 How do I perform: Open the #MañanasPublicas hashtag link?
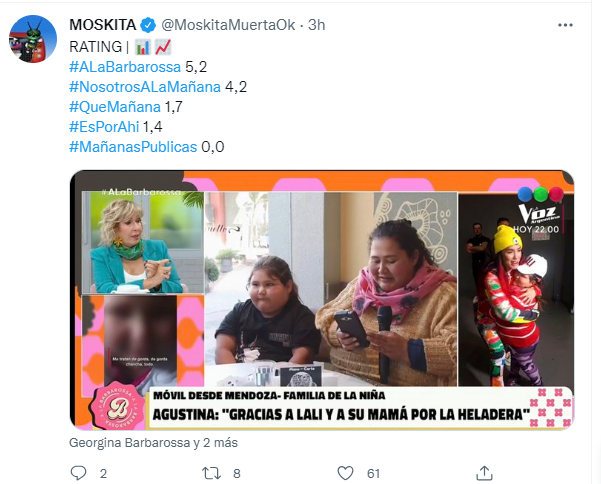point(133,147)
